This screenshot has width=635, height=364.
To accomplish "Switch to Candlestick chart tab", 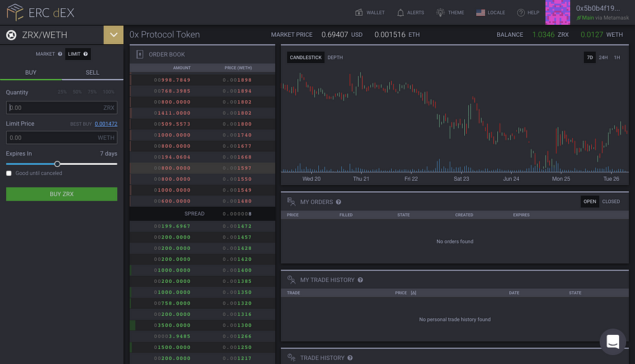I will (305, 58).
